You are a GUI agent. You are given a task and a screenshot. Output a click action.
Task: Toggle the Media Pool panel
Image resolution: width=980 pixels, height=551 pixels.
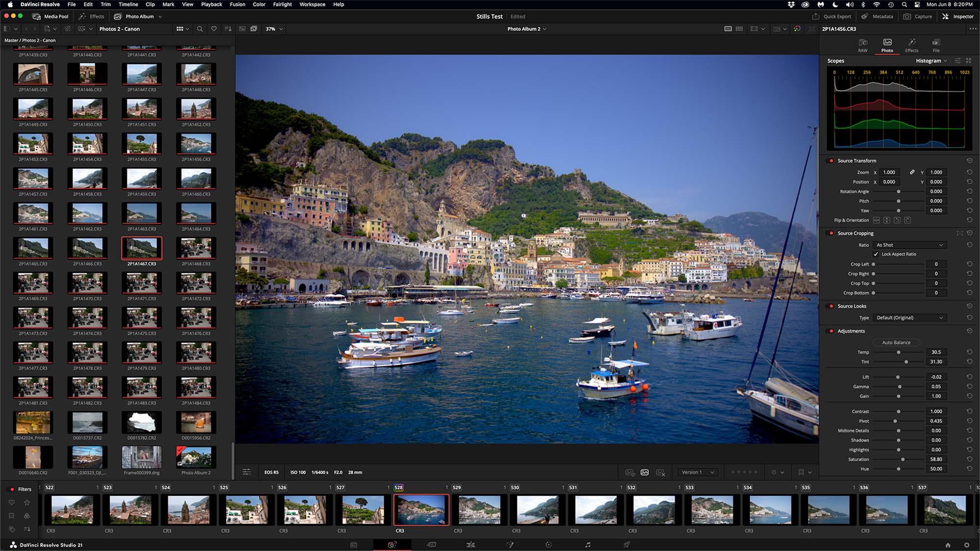click(50, 16)
